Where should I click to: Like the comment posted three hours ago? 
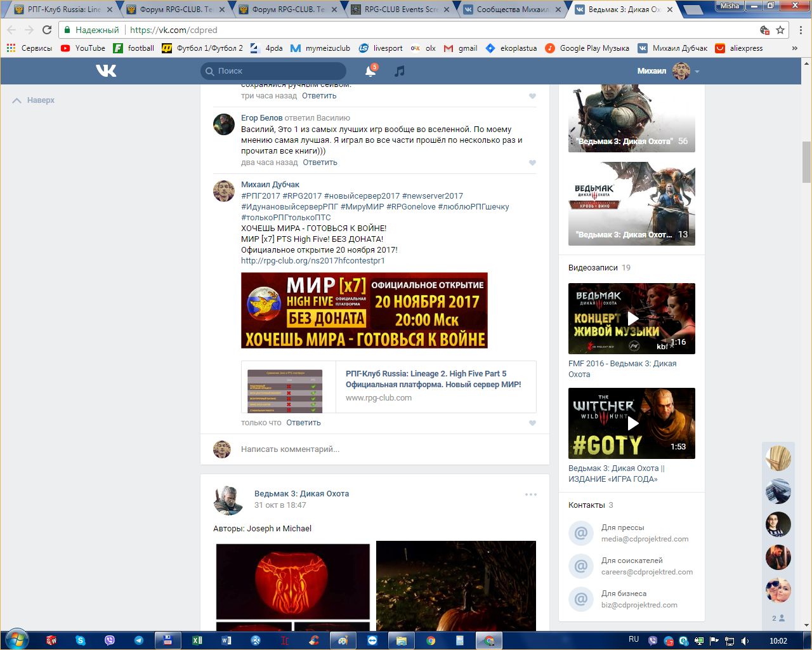coord(532,96)
